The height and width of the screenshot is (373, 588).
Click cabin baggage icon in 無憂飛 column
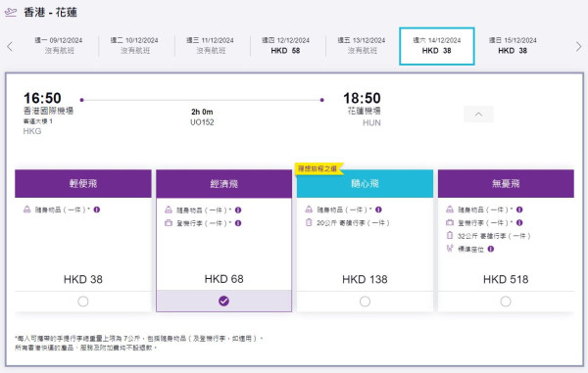pyautogui.click(x=450, y=222)
